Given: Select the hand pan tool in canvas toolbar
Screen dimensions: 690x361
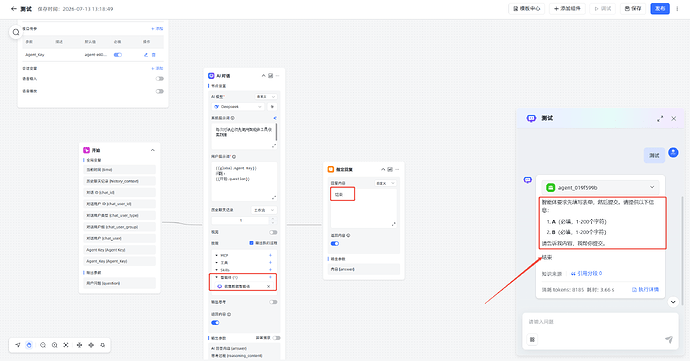Looking at the screenshot, I should coord(29,345).
